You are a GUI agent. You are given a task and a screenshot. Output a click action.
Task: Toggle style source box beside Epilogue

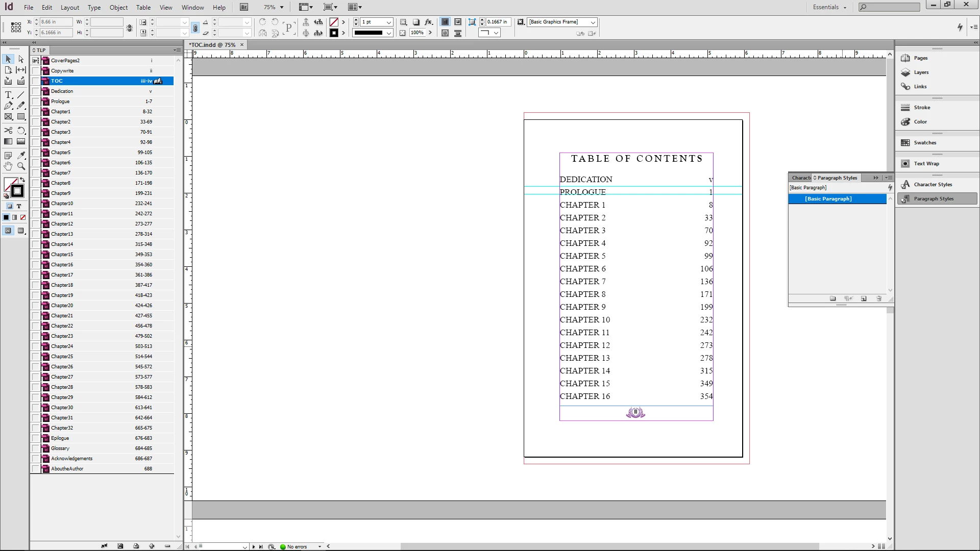[x=35, y=438]
